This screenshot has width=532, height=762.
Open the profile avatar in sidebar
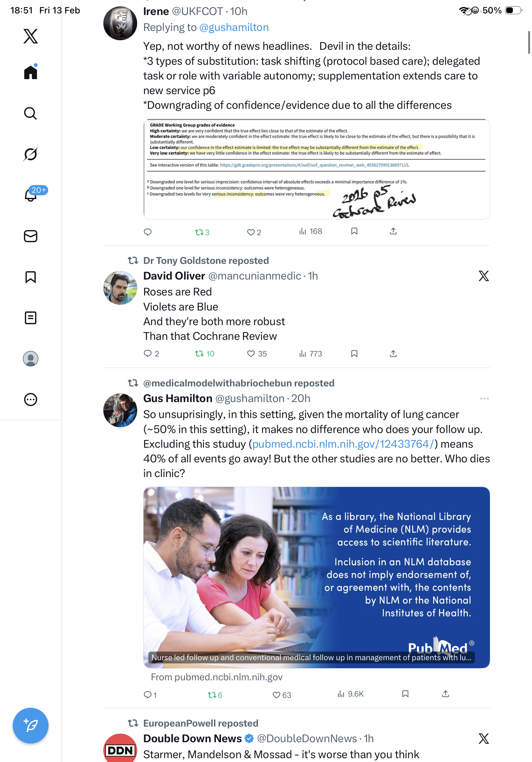tap(31, 358)
